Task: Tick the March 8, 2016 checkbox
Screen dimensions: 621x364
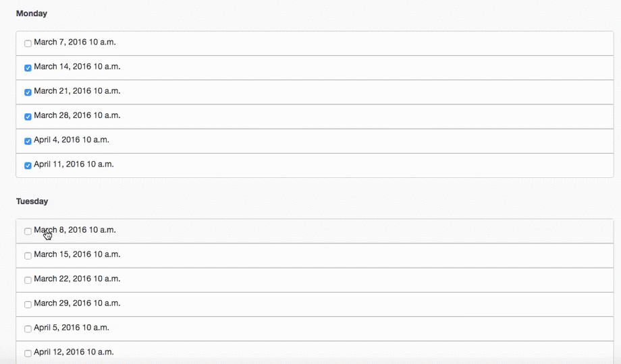Action: pyautogui.click(x=28, y=231)
